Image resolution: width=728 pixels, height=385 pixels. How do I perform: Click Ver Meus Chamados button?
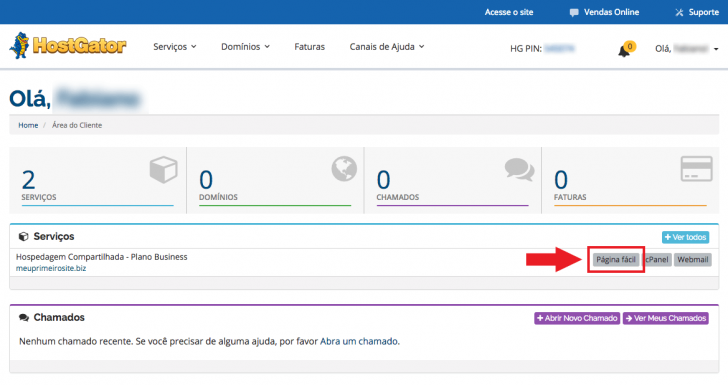(x=666, y=318)
